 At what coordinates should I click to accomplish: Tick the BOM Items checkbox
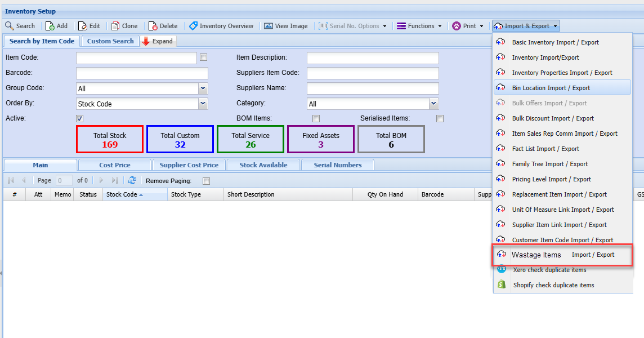316,118
